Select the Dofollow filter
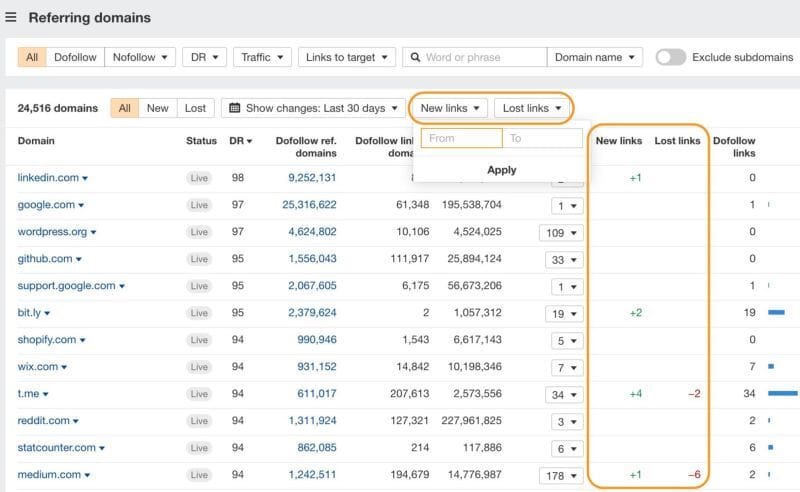800x492 pixels. pyautogui.click(x=75, y=57)
